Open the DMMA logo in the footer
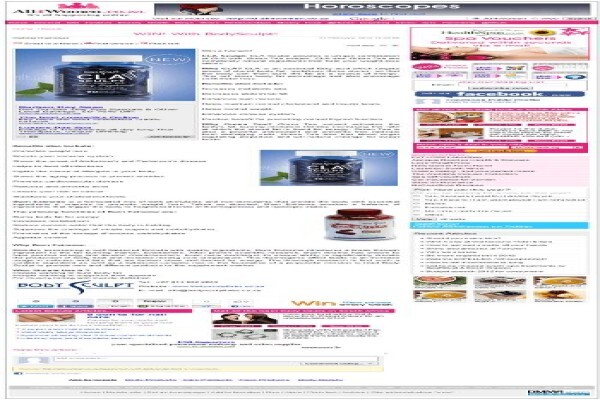 [x=559, y=392]
